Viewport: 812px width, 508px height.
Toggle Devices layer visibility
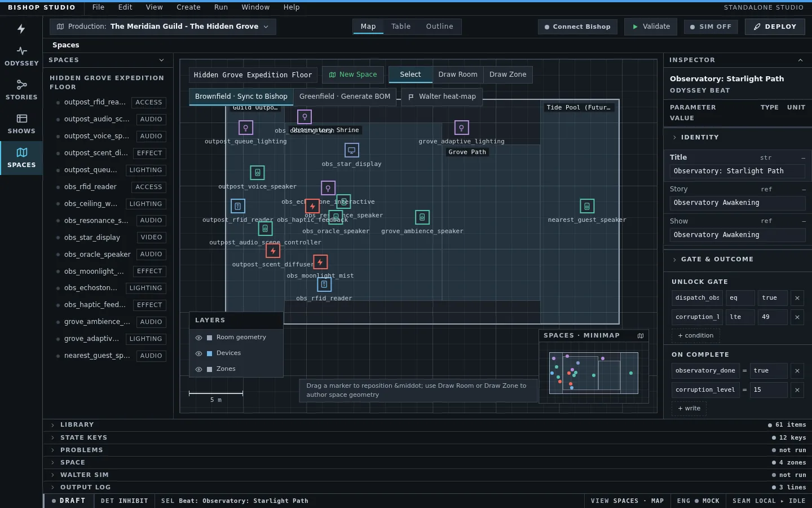(x=198, y=353)
